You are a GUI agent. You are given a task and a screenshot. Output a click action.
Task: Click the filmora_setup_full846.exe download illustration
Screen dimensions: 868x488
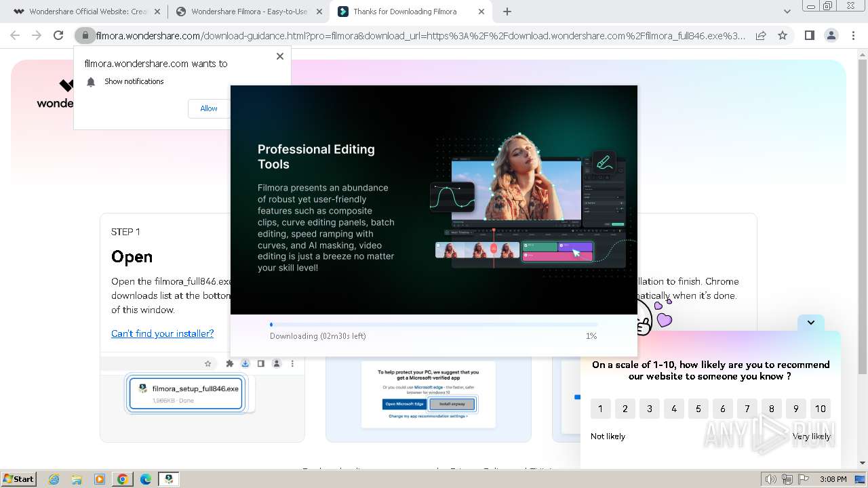186,394
